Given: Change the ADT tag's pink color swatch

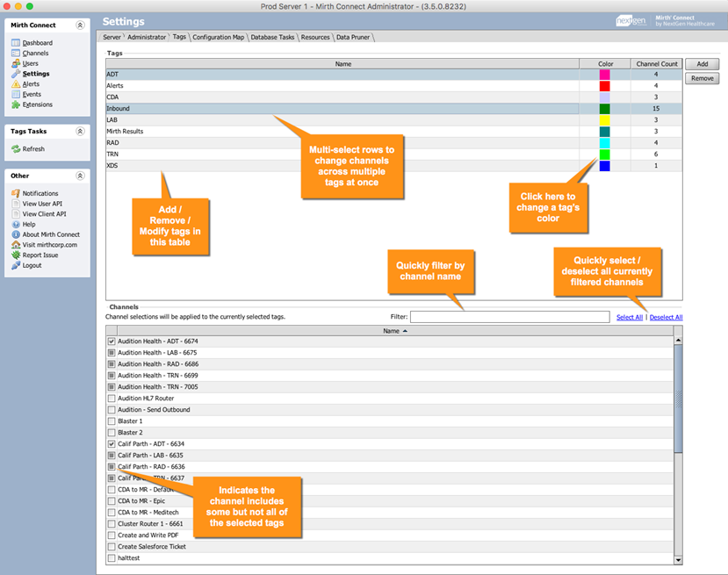Looking at the screenshot, I should 604,75.
